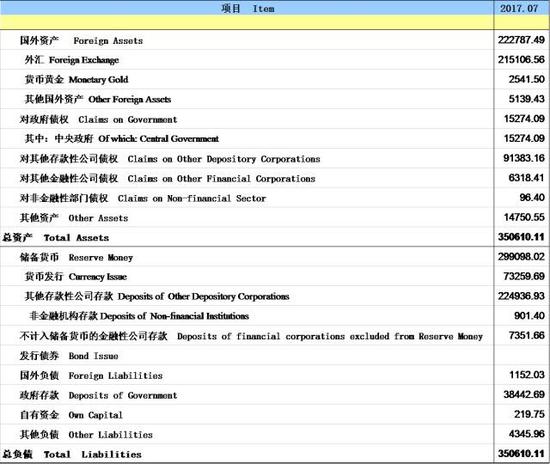Viewport: 550px width, 464px height.
Task: Click value 6318.41
Action: click(x=527, y=178)
